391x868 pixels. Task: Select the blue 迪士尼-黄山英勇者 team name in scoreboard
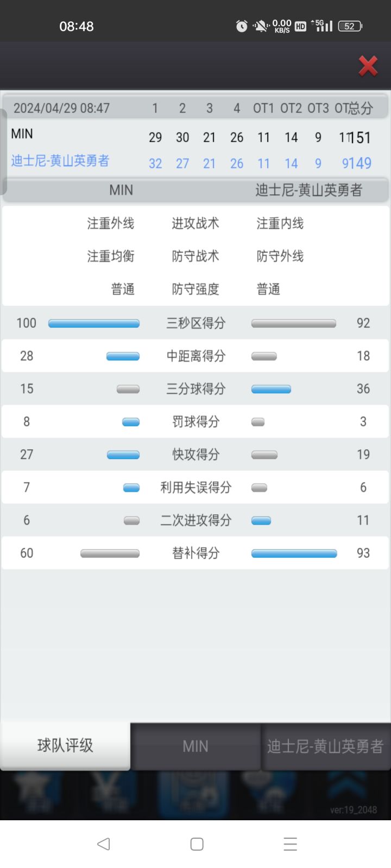(x=60, y=161)
